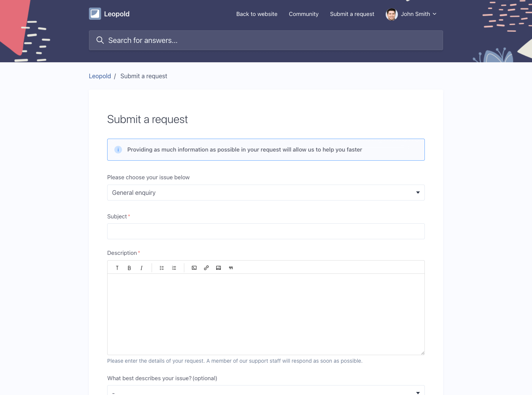The image size is (532, 395).
Task: Open Submit a request header link
Action: [352, 14]
